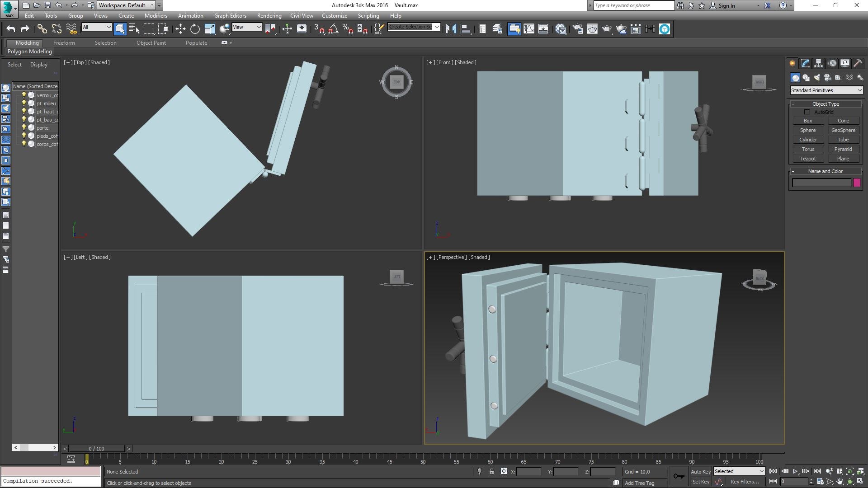This screenshot has width=868, height=488.
Task: Open the Modifiers menu
Action: pos(156,16)
